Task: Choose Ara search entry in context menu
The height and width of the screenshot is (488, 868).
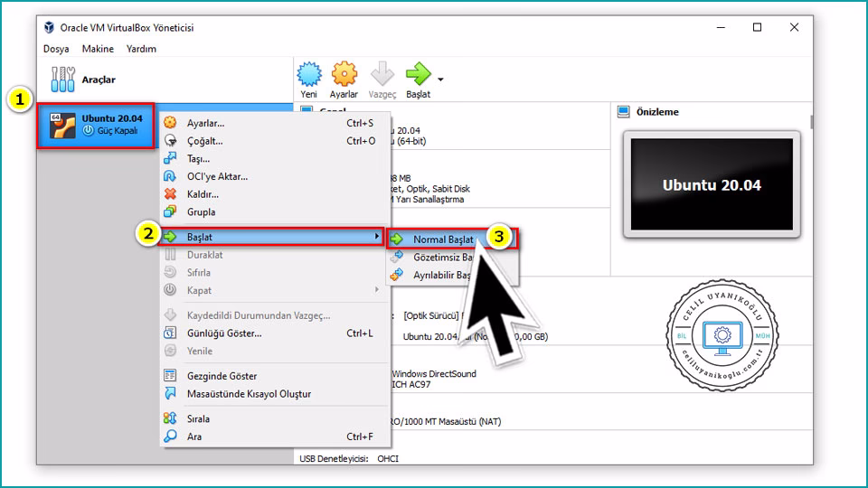Action: click(x=275, y=436)
